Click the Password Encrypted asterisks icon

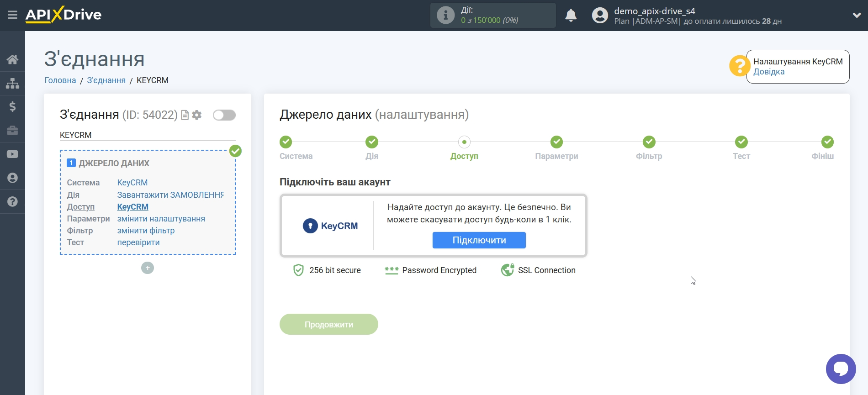[x=392, y=270]
